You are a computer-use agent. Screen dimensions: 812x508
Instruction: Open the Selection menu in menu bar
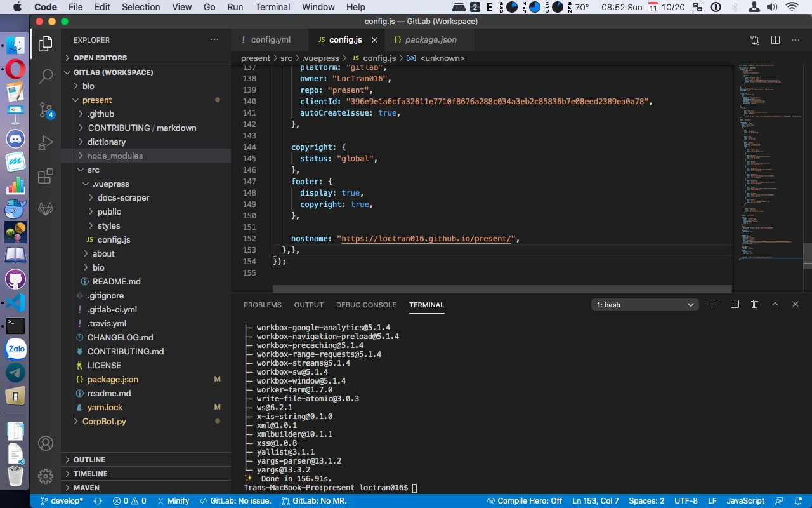pyautogui.click(x=141, y=7)
